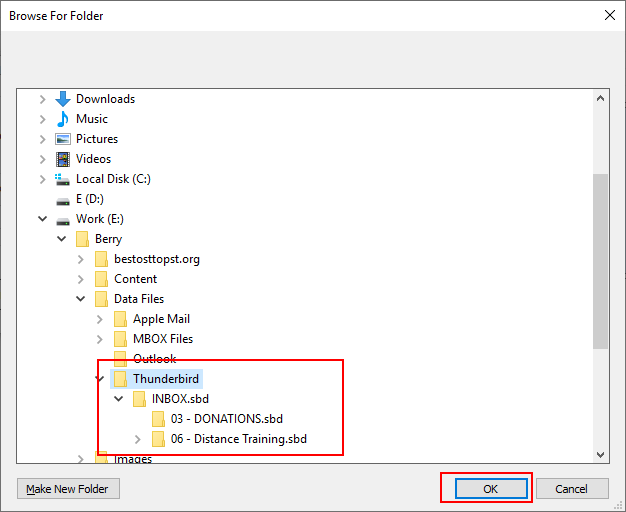Click the scrollbar up arrow
Image resolution: width=626 pixels, height=512 pixels.
click(600, 98)
